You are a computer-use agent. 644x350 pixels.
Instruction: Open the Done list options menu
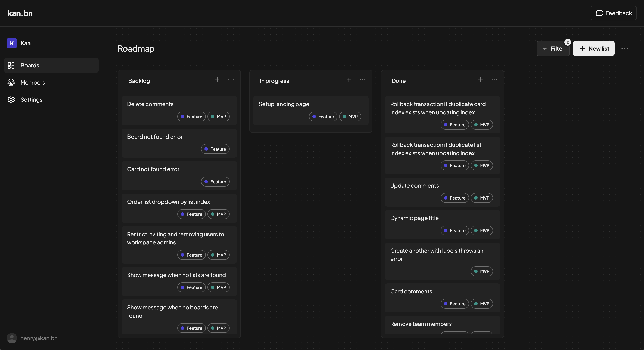494,80
